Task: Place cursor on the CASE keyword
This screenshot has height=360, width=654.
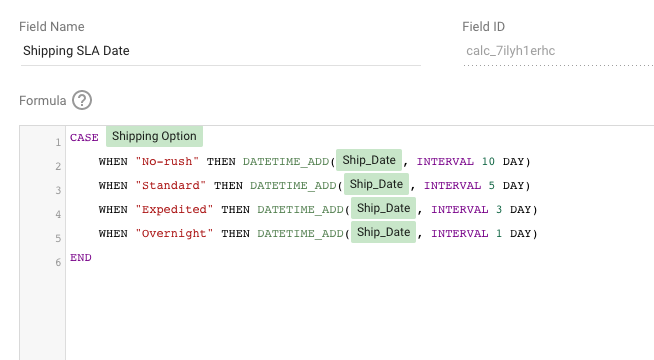Action: [x=84, y=138]
